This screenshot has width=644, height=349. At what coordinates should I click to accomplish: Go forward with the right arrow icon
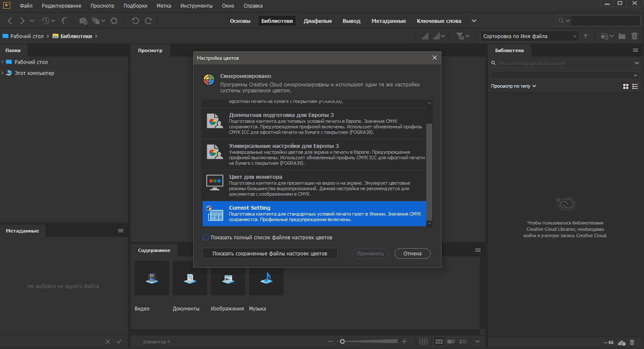(22, 21)
